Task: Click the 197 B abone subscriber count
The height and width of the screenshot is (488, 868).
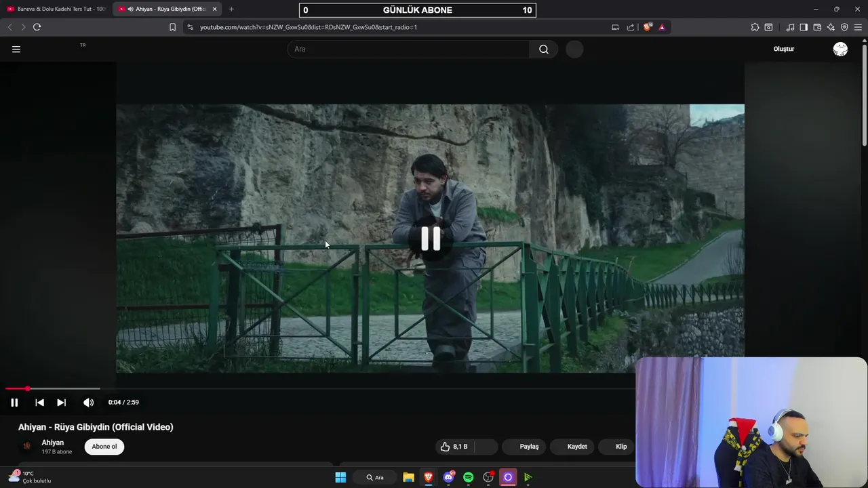Action: click(x=57, y=452)
